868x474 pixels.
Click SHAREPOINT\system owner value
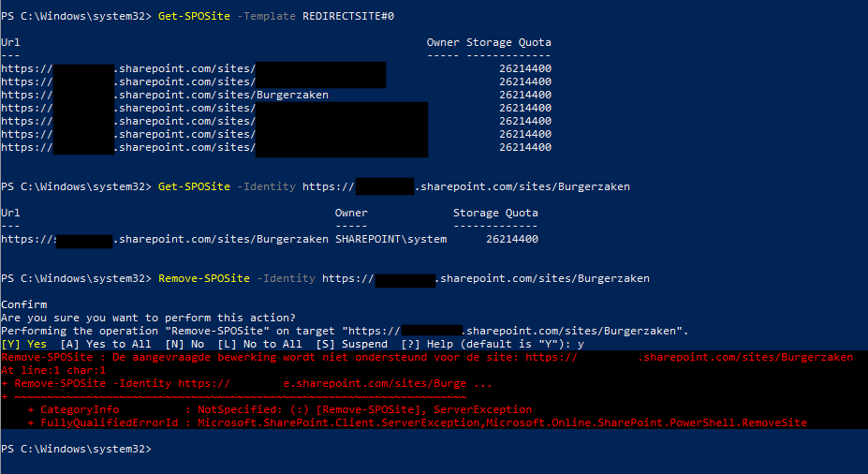click(390, 239)
